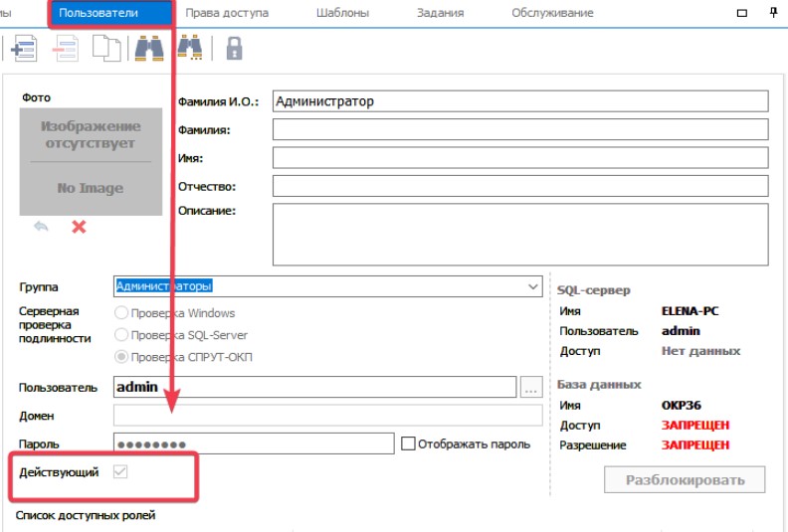This screenshot has width=788, height=532.
Task: Click the first binoculars search icon
Action: [149, 48]
